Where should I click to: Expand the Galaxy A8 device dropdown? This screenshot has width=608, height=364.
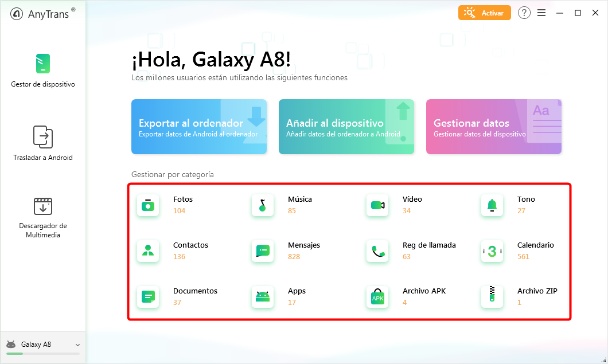77,345
